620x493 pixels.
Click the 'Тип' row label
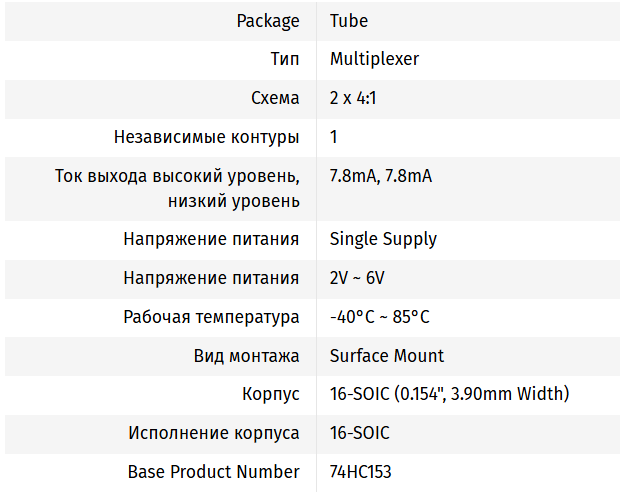tap(285, 59)
